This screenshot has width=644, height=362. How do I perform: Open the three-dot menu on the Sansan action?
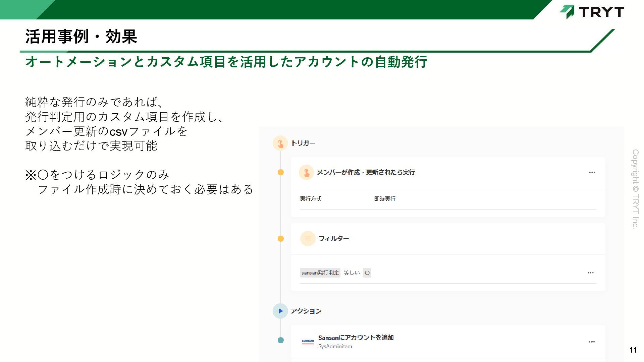[x=591, y=342]
